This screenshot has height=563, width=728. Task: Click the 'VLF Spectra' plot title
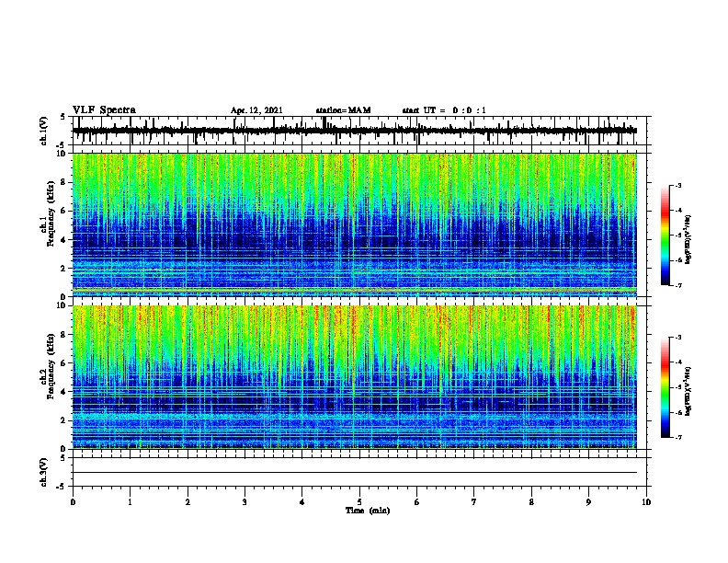click(x=104, y=110)
